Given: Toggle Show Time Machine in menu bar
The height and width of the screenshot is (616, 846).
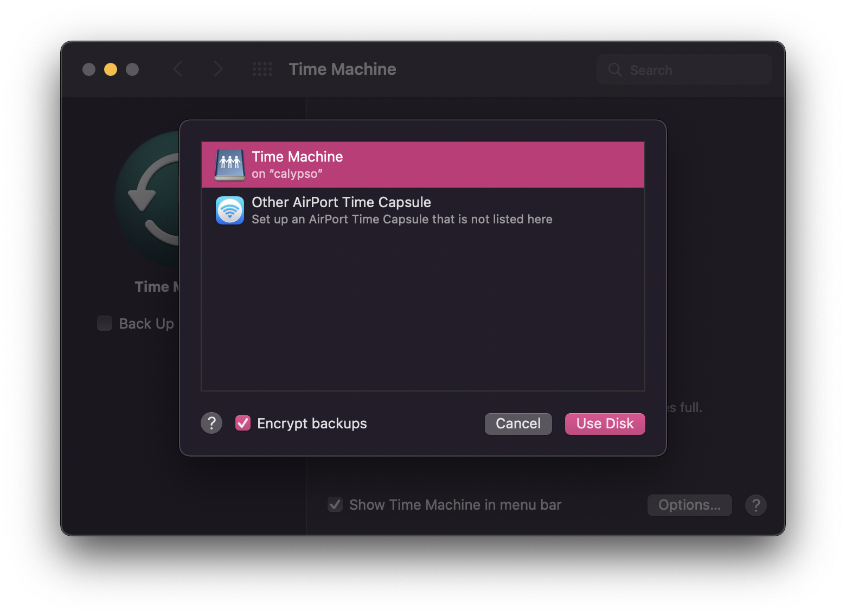Looking at the screenshot, I should tap(335, 505).
